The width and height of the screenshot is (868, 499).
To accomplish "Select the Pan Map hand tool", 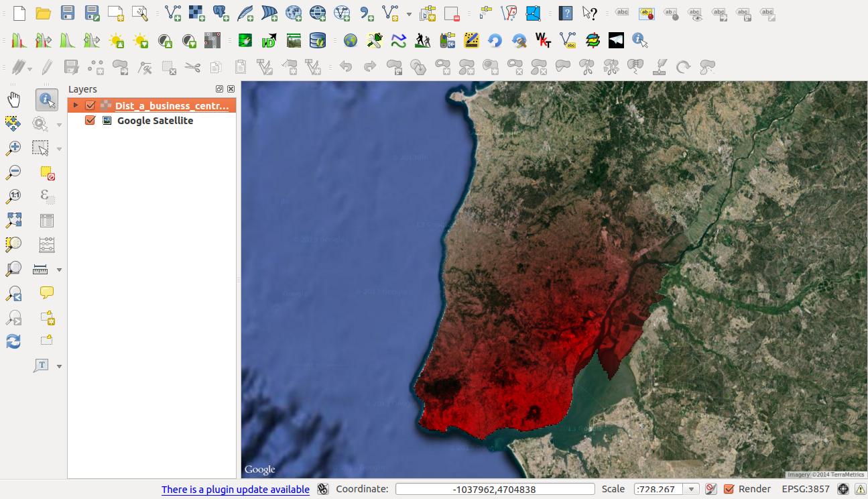I will click(x=13, y=100).
